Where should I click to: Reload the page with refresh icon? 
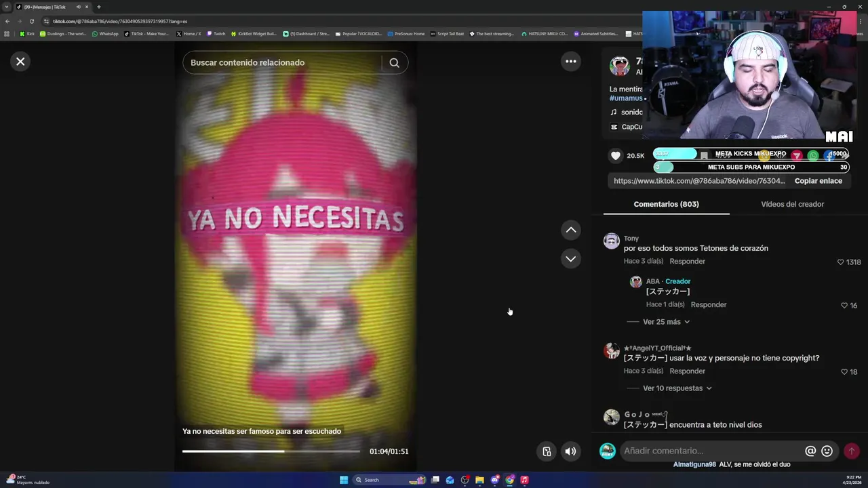point(31,21)
